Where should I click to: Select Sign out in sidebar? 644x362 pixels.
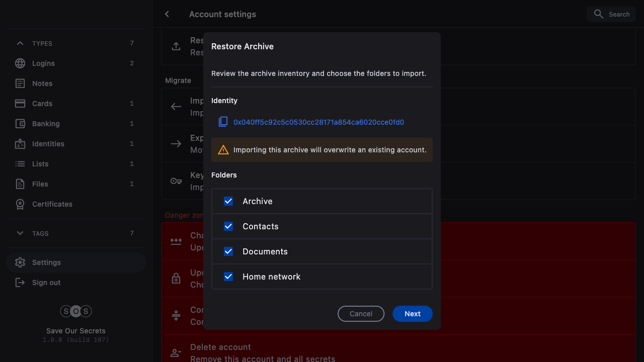[x=46, y=283]
